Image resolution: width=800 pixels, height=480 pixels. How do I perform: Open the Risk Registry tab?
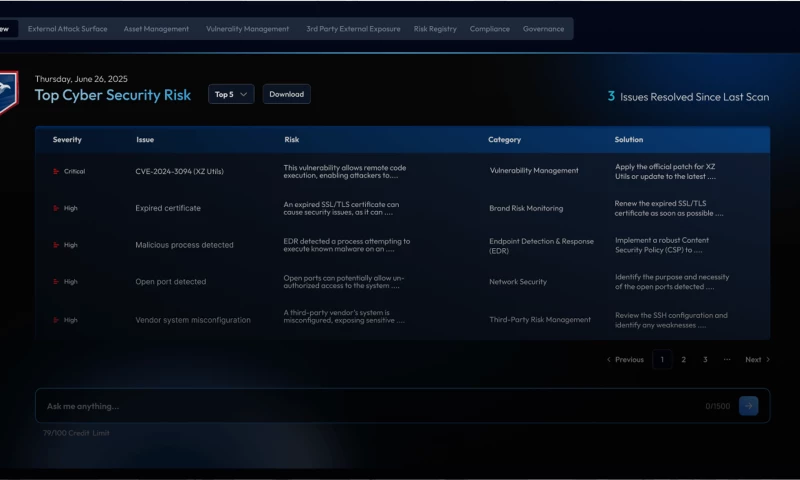point(435,29)
